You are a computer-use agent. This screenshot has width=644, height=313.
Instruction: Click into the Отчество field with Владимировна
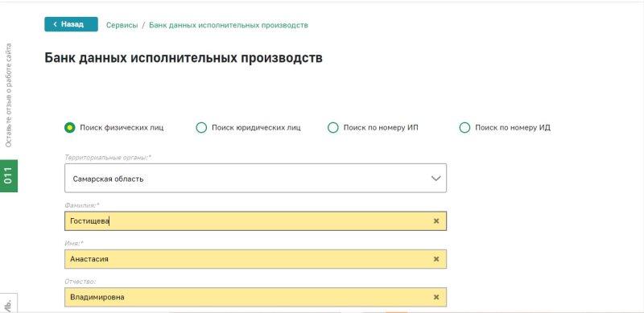pos(255,297)
